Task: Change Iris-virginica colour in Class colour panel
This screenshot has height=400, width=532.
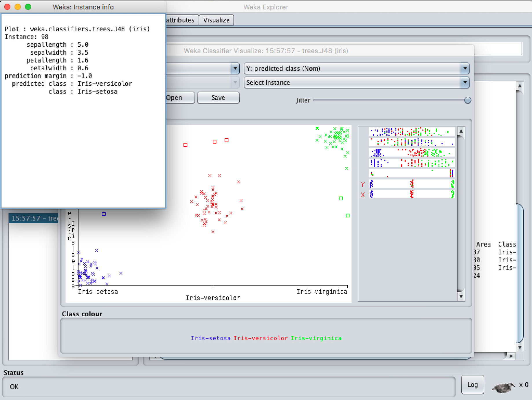Action: pos(316,338)
